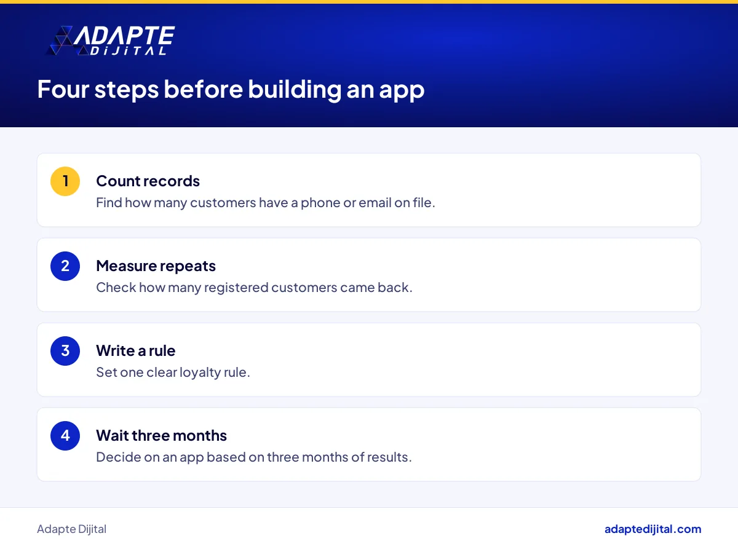Click the Adapte Dijital logo

point(111,41)
